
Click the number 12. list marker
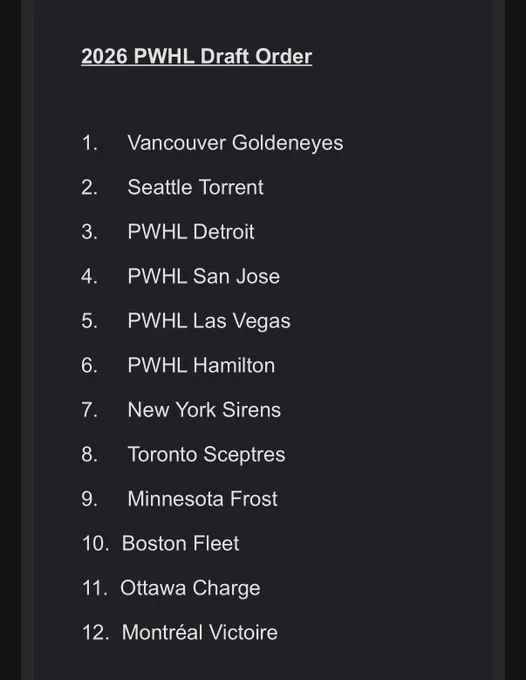95,633
